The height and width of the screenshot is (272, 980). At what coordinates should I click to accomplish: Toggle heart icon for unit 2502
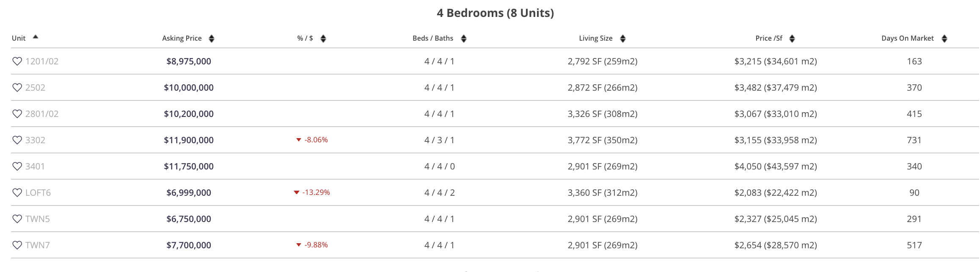coord(17,88)
